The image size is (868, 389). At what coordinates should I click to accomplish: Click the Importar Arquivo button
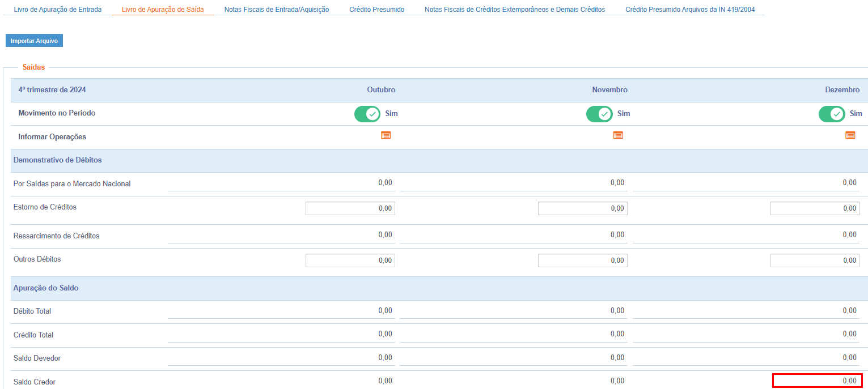34,41
